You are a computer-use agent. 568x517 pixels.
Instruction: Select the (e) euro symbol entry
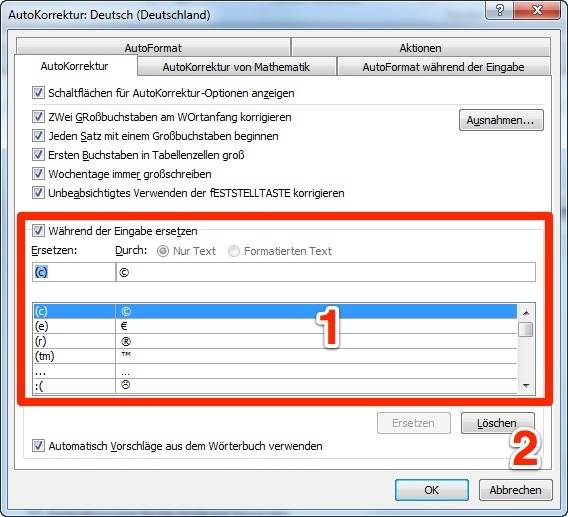pyautogui.click(x=275, y=326)
